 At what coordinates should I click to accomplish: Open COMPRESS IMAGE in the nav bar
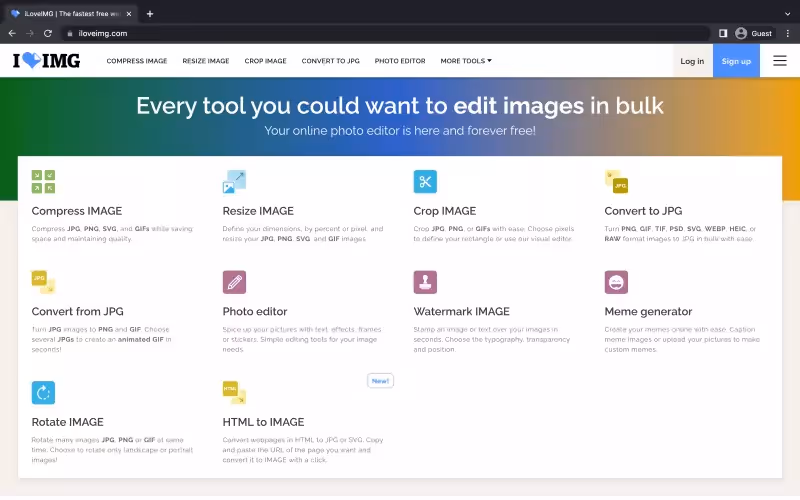tap(137, 61)
